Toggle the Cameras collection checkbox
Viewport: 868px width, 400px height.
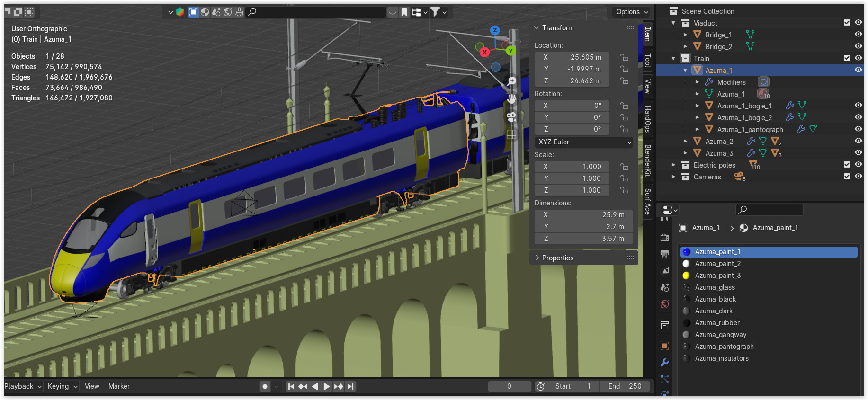point(847,177)
